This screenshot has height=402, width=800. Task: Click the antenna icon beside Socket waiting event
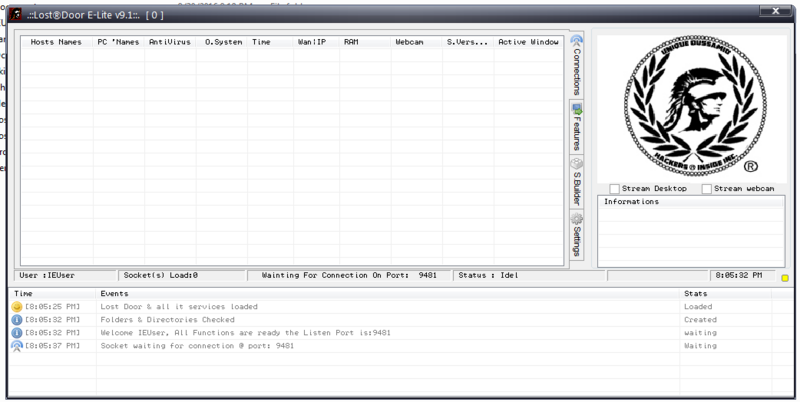17,346
